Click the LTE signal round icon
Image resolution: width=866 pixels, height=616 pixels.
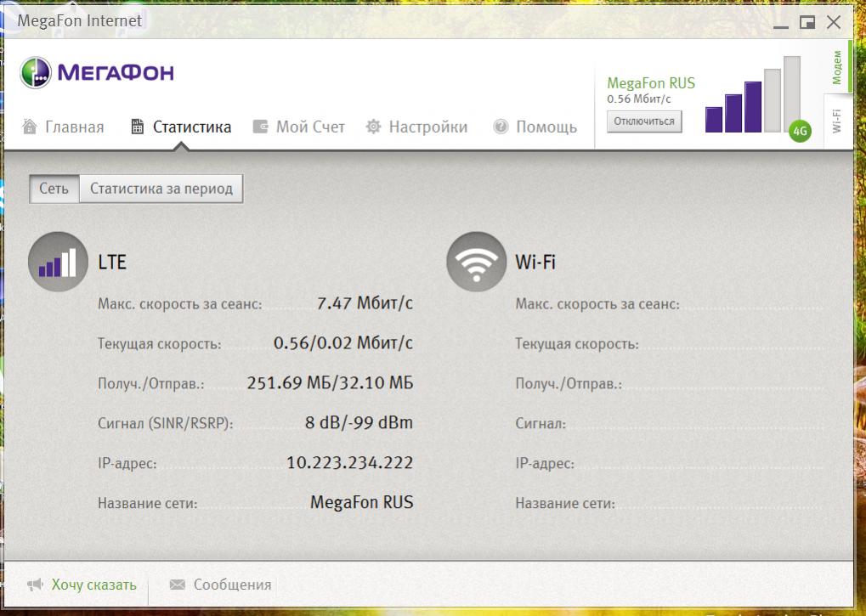point(58,262)
